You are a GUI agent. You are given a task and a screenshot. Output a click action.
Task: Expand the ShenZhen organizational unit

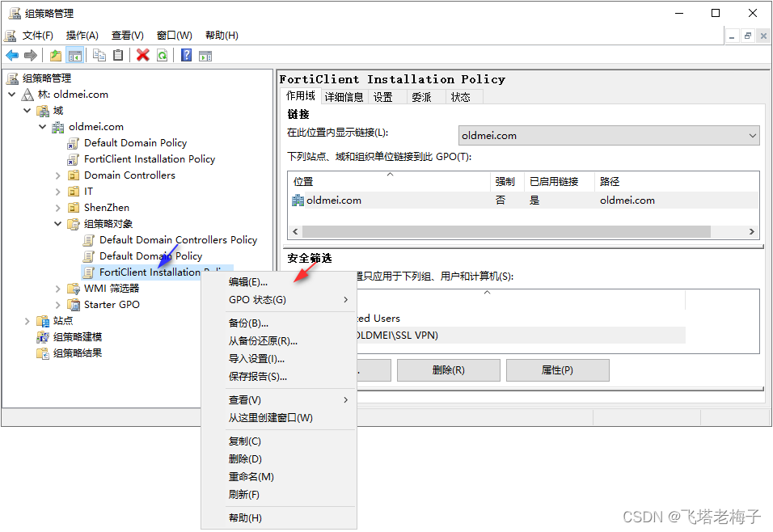tap(57, 208)
